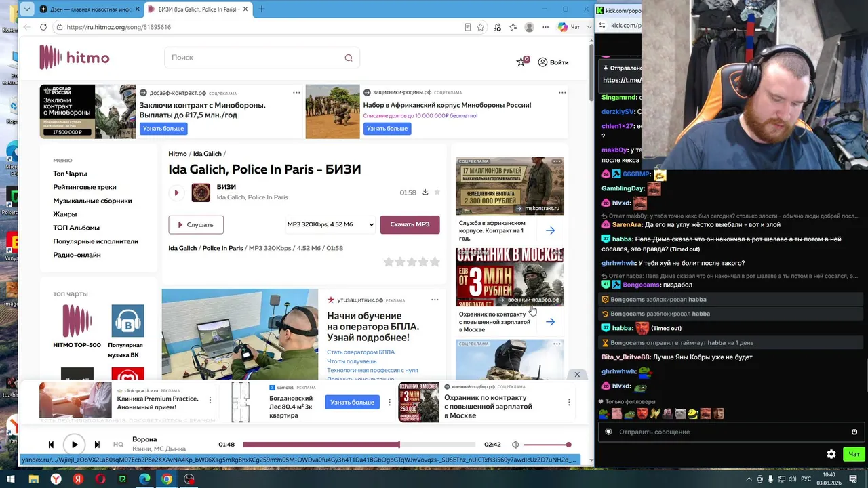
Task: Click the Hitmo breadcrumb link
Action: click(178, 154)
